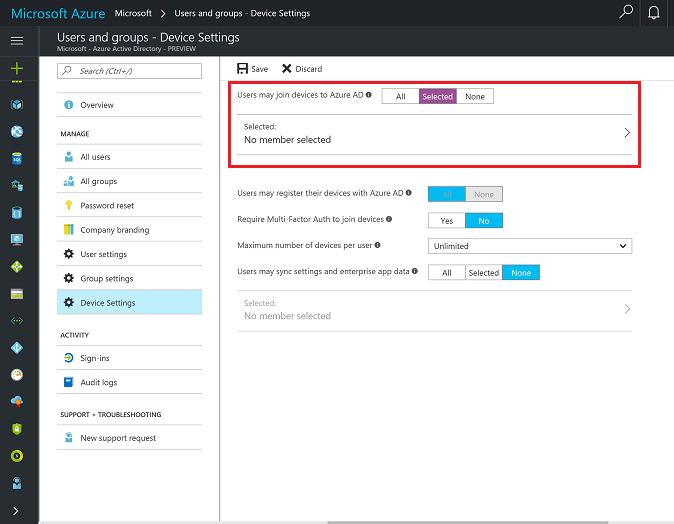Image resolution: width=674 pixels, height=524 pixels.
Task: Click info icon next to Require Multi-Factor Auth
Action: point(389,219)
